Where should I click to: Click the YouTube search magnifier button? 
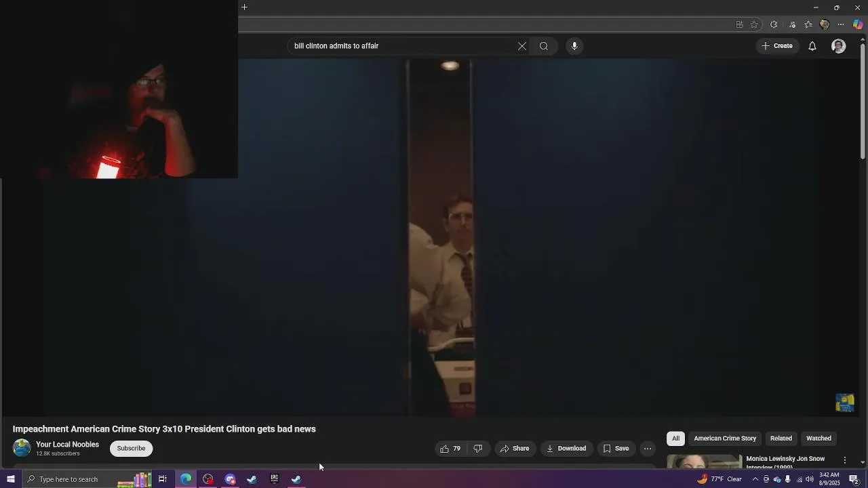(544, 46)
